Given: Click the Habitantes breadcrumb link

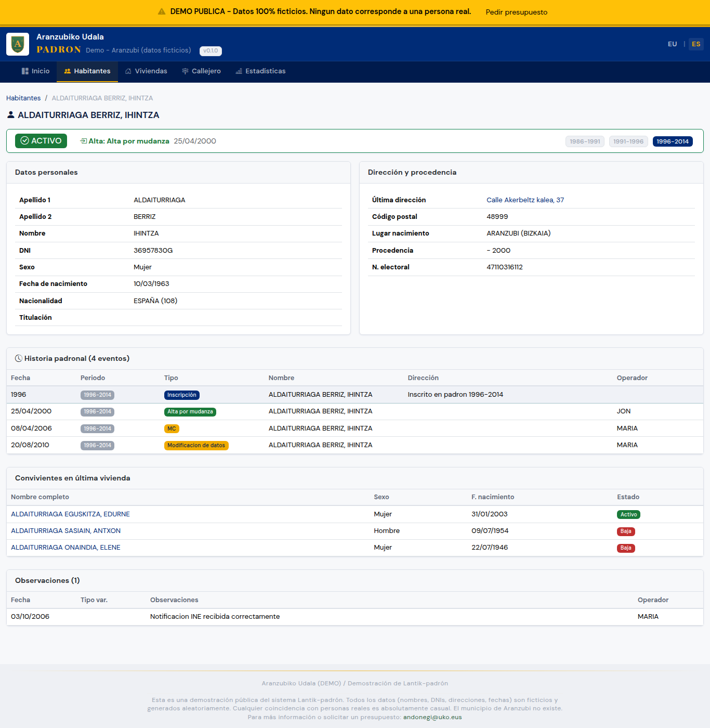Looking at the screenshot, I should [23, 98].
